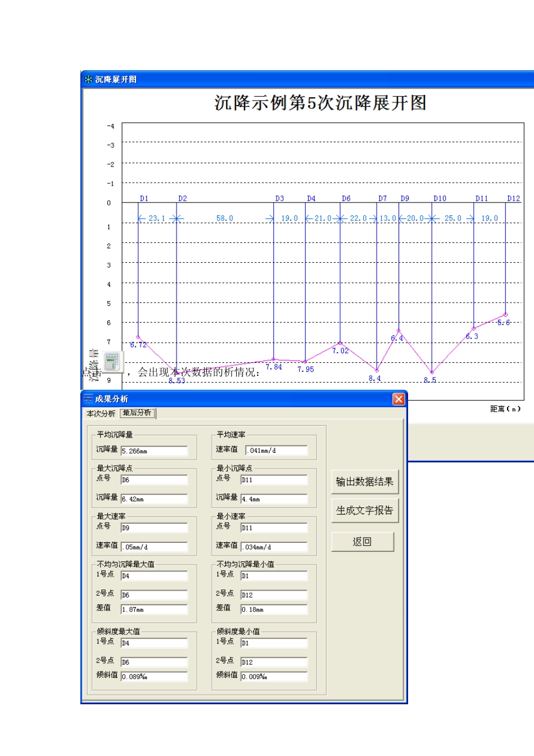
Task: Click the 生成文字报告 button
Action: click(x=365, y=510)
